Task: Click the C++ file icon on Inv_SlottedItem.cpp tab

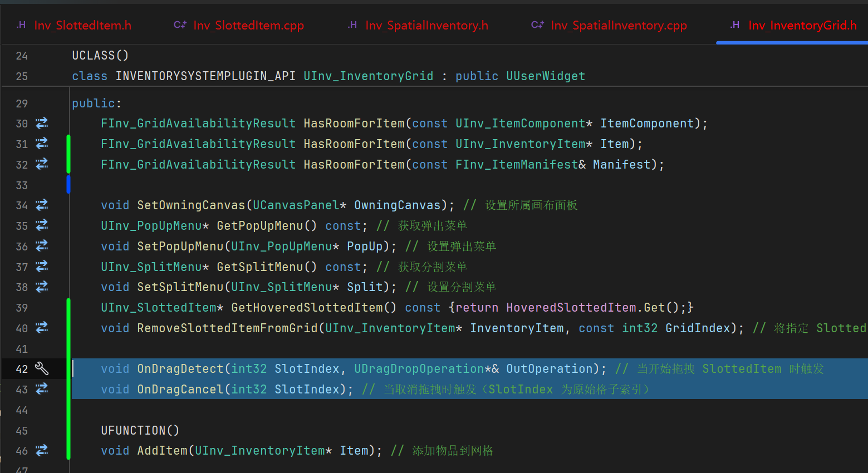Action: (180, 25)
